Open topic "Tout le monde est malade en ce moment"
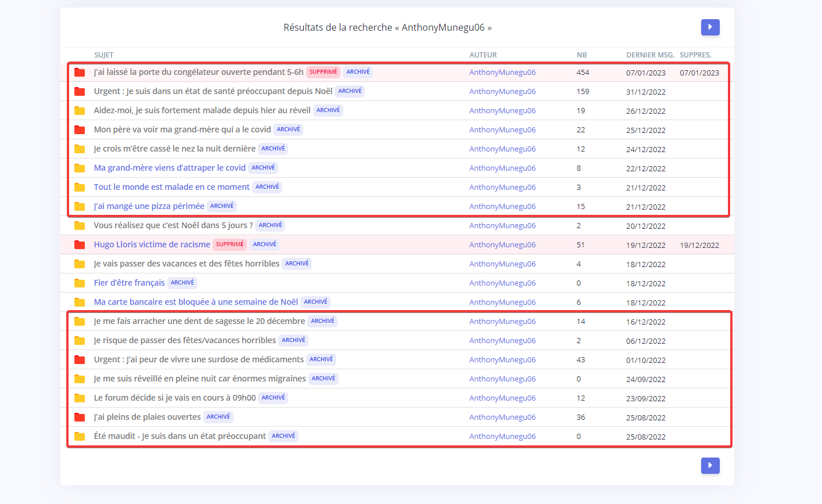 [x=171, y=187]
